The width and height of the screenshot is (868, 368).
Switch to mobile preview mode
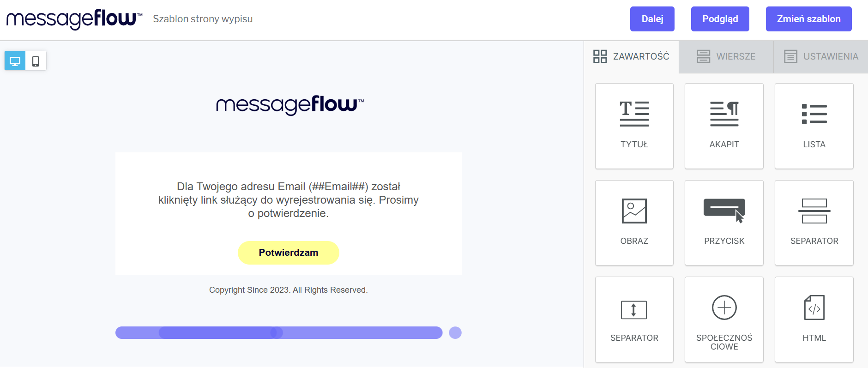(x=36, y=61)
